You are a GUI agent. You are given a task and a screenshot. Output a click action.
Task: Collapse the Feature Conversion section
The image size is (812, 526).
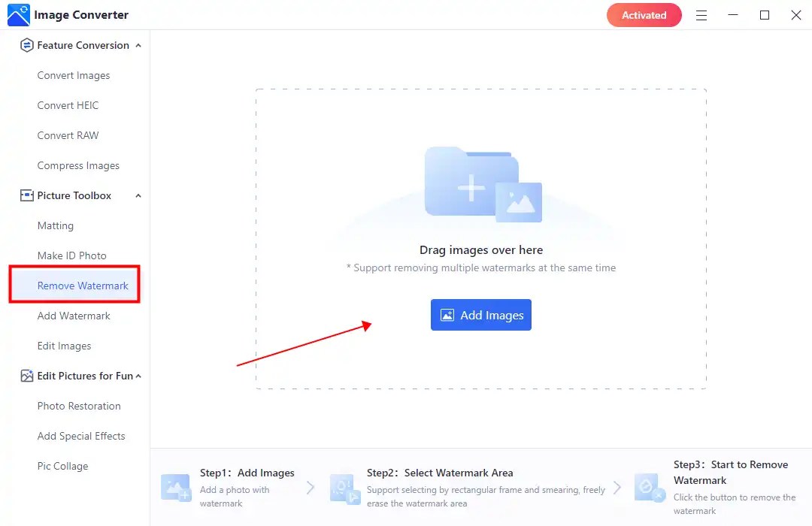click(x=138, y=45)
